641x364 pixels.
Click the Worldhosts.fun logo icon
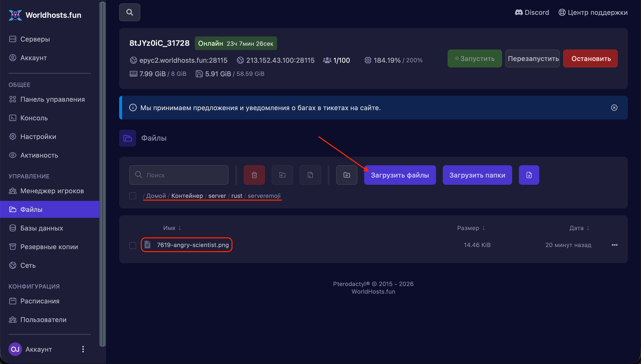click(15, 15)
